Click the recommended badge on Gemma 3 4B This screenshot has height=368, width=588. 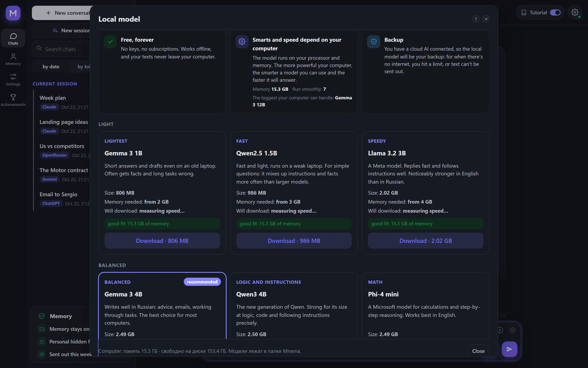[x=202, y=282]
